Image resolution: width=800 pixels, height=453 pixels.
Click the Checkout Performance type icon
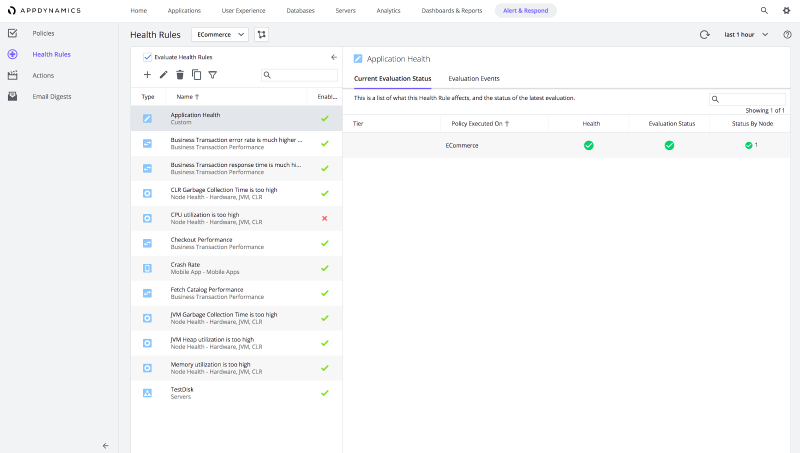(147, 243)
